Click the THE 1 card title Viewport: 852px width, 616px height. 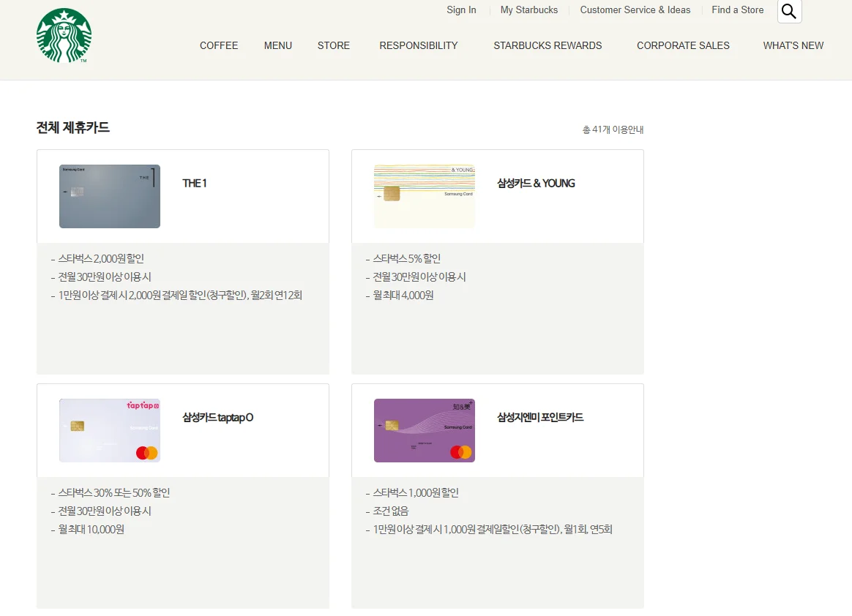[195, 184]
